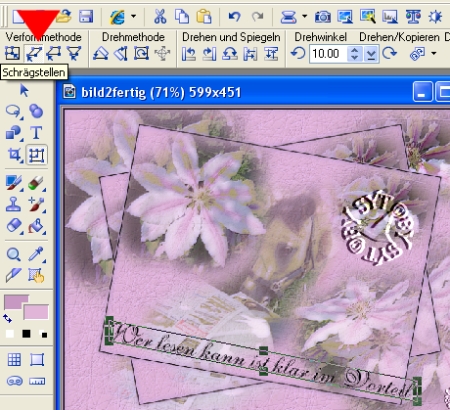Flip vertically under Drehen und Spiegeln

(271, 54)
